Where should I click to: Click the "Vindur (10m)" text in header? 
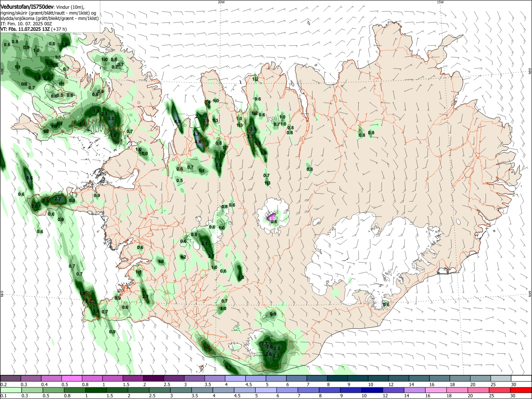pos(70,7)
